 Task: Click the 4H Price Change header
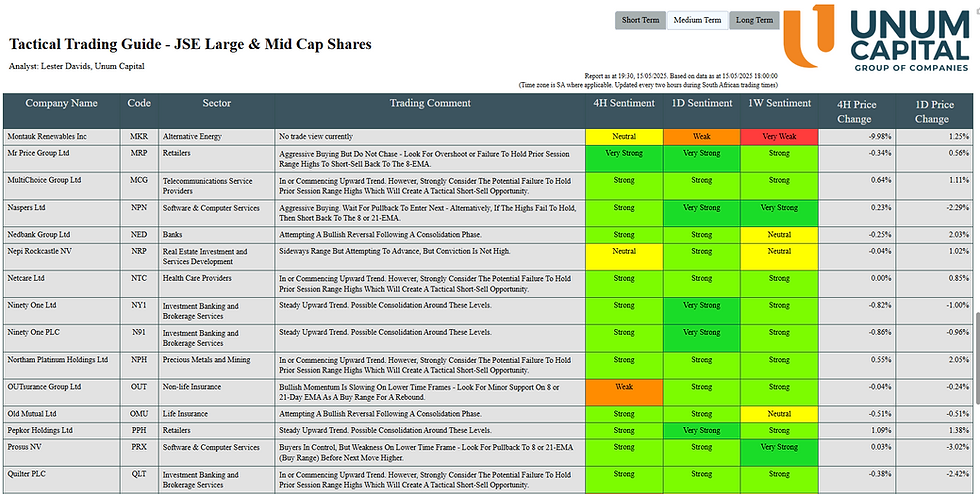tap(856, 111)
